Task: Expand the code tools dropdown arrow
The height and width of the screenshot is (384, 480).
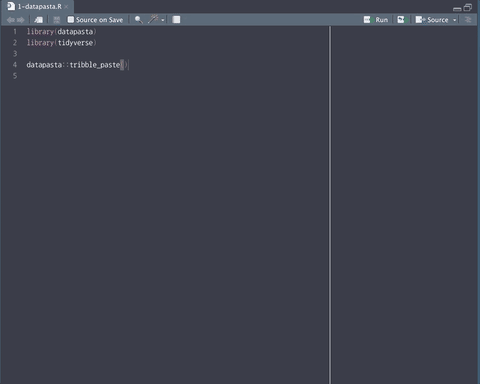Action: (x=163, y=20)
